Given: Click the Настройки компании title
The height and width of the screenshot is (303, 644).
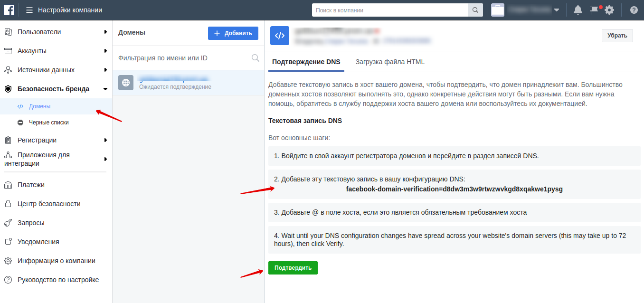Looking at the screenshot, I should coord(70,10).
